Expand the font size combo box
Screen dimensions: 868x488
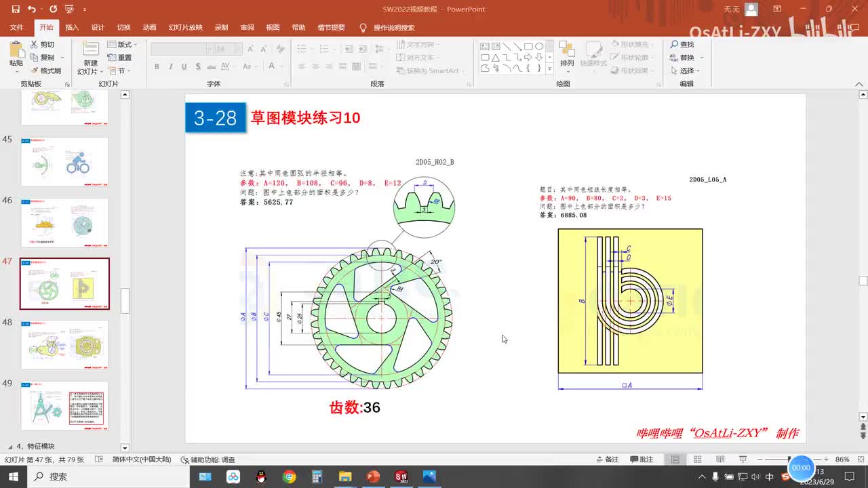click(237, 49)
